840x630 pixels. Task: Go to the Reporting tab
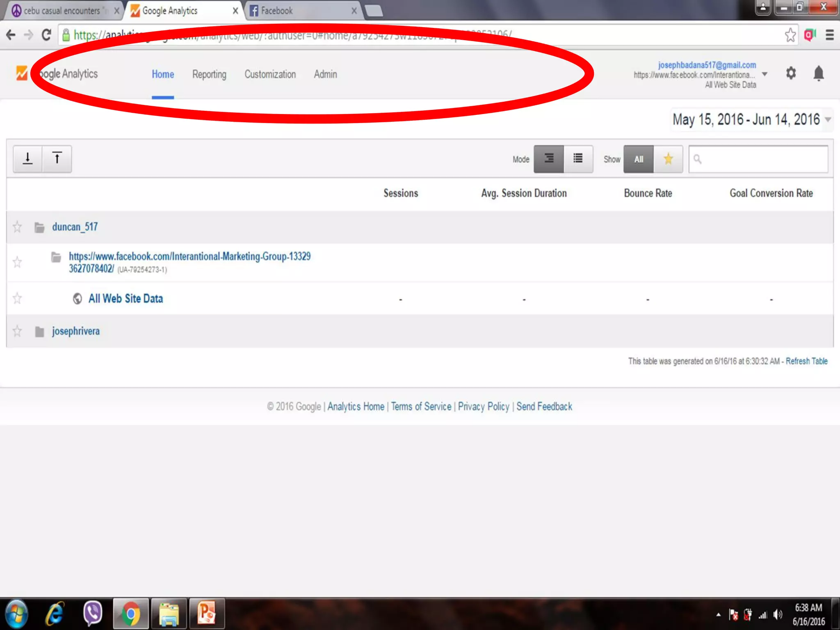tap(209, 74)
